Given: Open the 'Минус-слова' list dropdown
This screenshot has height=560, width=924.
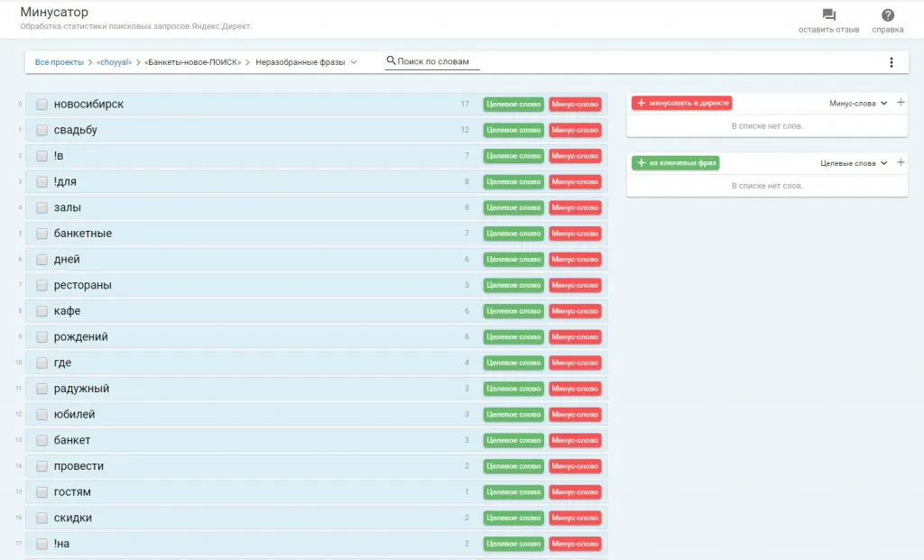Looking at the screenshot, I should tap(858, 103).
